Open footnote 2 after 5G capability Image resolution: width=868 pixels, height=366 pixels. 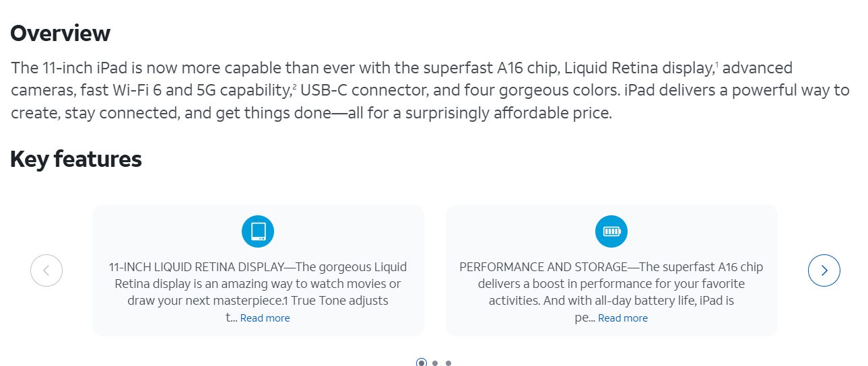coord(294,87)
